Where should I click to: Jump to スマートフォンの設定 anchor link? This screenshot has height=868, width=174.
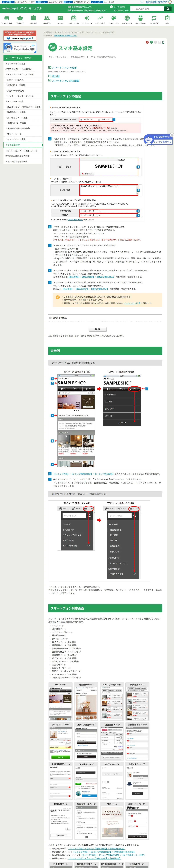(64, 68)
